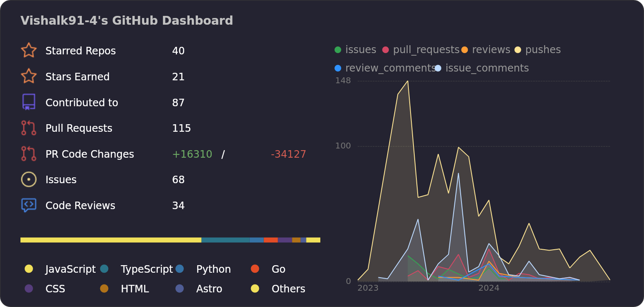Click the reviews legend label
Viewport: 644px width, 307px height.
point(491,50)
